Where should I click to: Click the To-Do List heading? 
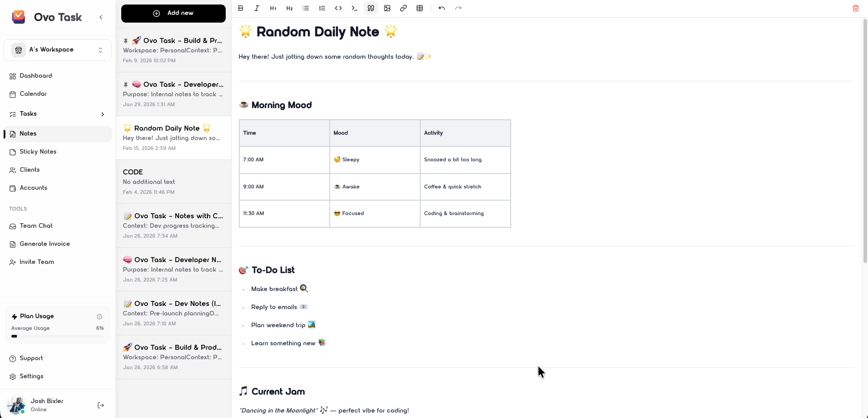pos(267,270)
